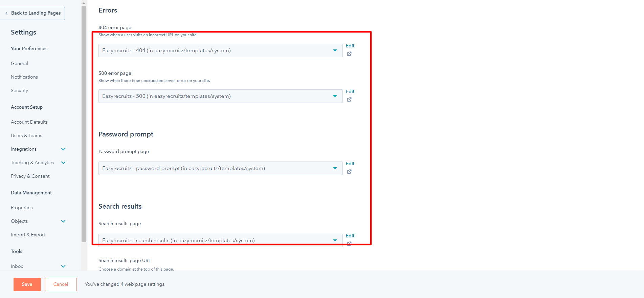Open General preferences in sidebar
This screenshot has width=644, height=298.
(19, 63)
